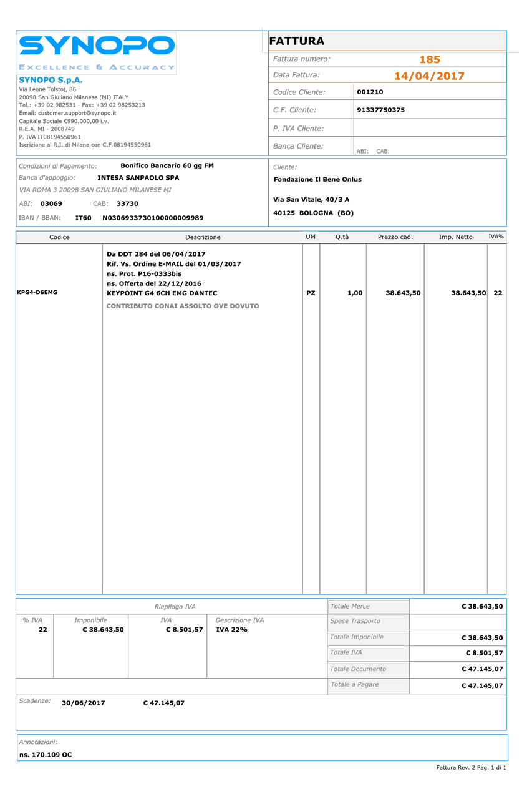532x799 pixels.
Task: Click the Totale Merce label box
Action: [368, 607]
